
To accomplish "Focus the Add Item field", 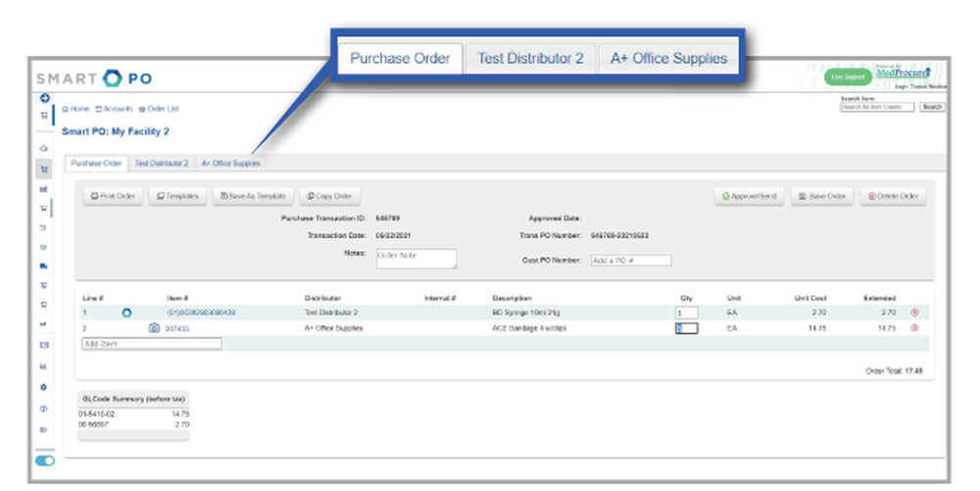I will tap(151, 344).
